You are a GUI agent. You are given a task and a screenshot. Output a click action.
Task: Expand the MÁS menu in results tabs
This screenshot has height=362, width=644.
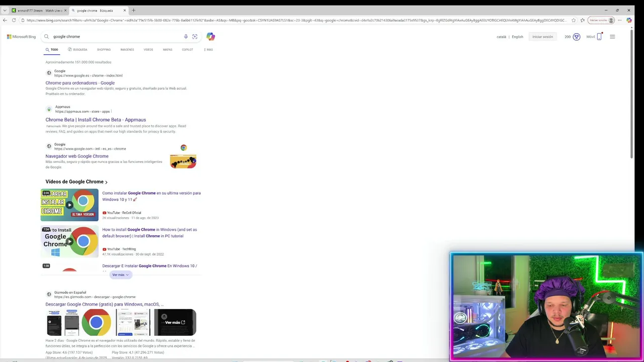(208, 50)
